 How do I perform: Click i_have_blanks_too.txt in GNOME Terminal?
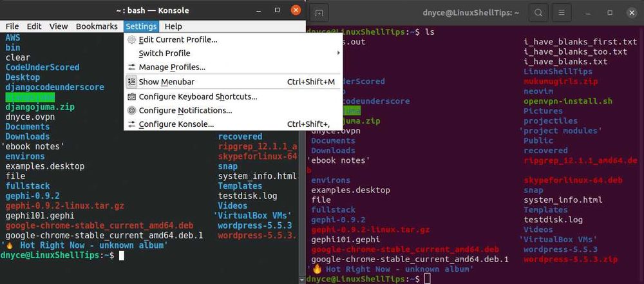pos(575,52)
